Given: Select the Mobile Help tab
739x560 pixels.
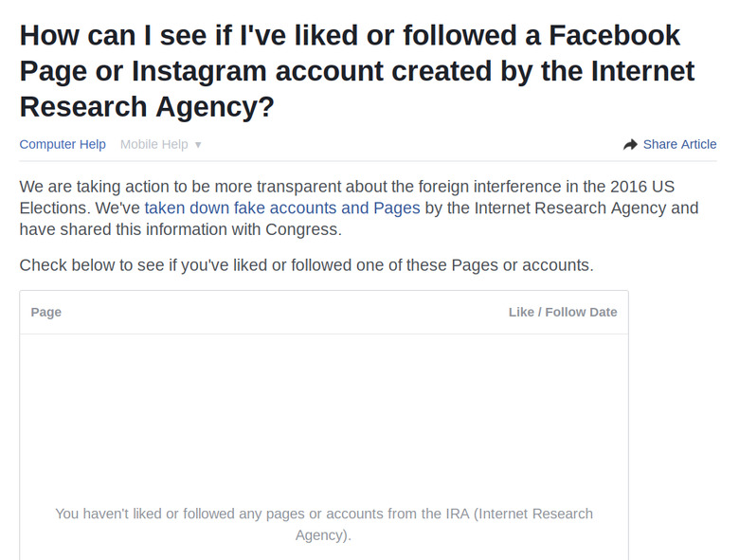Looking at the screenshot, I should tap(153, 144).
